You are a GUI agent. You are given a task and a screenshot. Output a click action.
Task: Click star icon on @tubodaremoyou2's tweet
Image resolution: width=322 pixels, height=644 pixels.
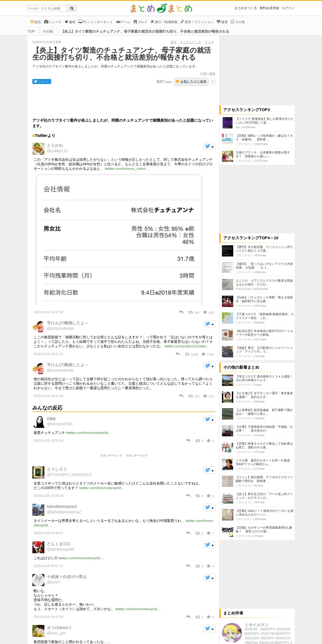point(209,533)
